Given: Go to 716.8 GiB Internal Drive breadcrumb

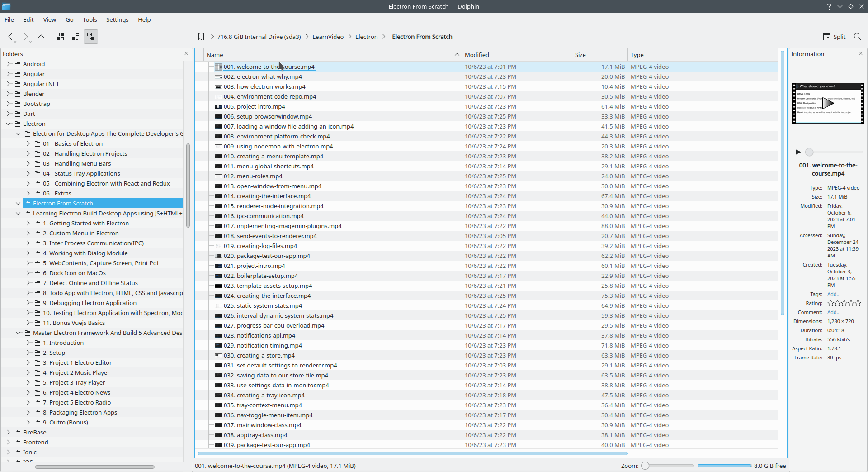Looking at the screenshot, I should pyautogui.click(x=259, y=37).
